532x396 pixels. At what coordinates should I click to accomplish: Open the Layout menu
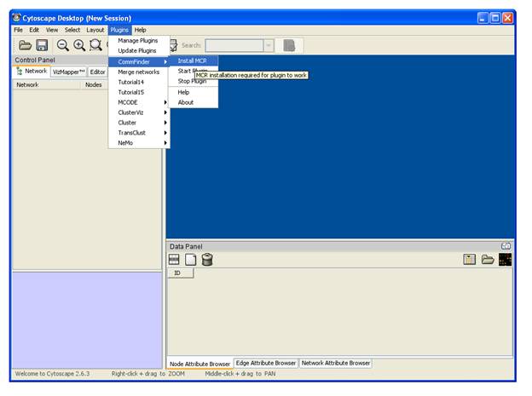click(x=95, y=30)
